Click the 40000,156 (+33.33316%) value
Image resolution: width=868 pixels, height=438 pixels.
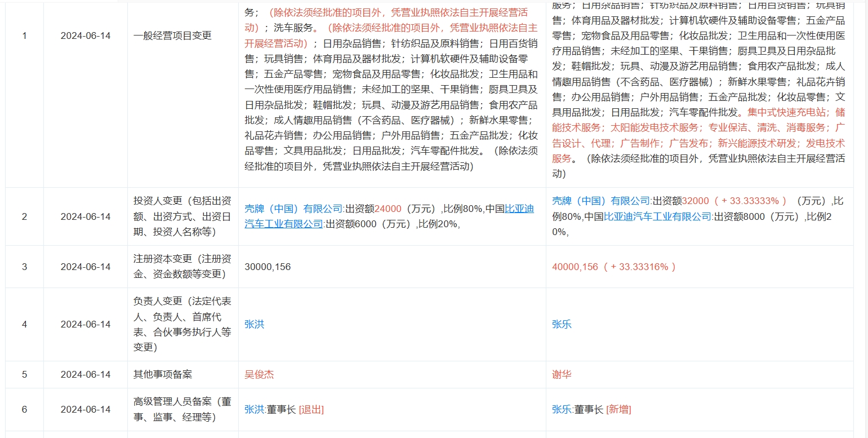[614, 267]
